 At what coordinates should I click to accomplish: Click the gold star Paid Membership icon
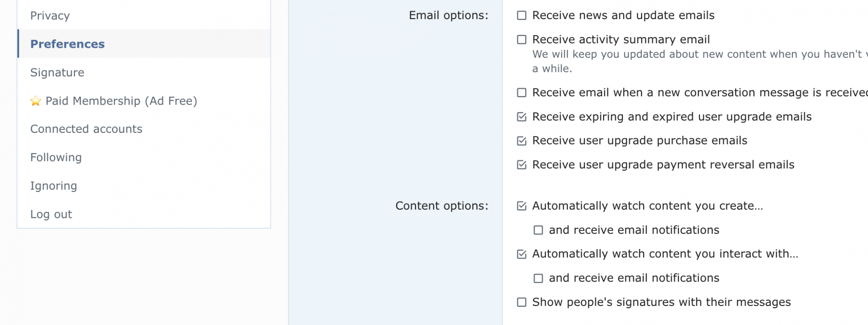pos(36,101)
